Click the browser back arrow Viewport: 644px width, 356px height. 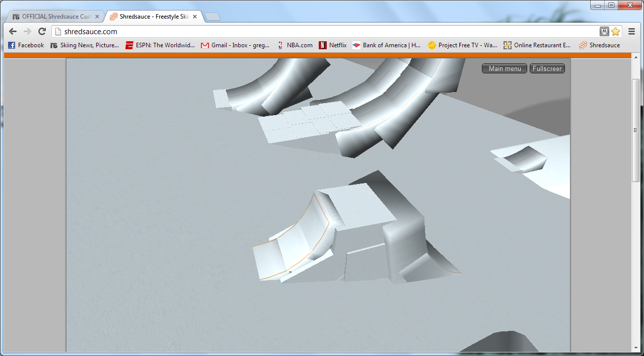pyautogui.click(x=13, y=32)
